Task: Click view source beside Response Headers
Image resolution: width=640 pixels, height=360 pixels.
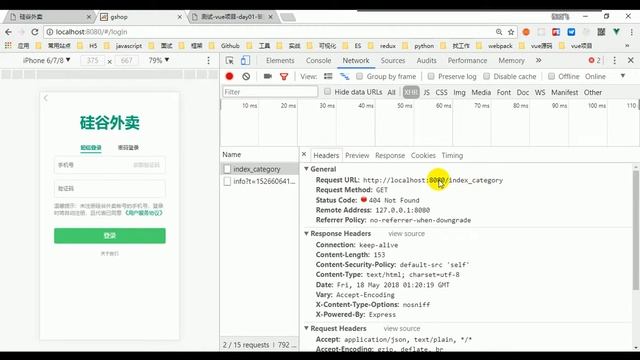Action: tap(407, 233)
